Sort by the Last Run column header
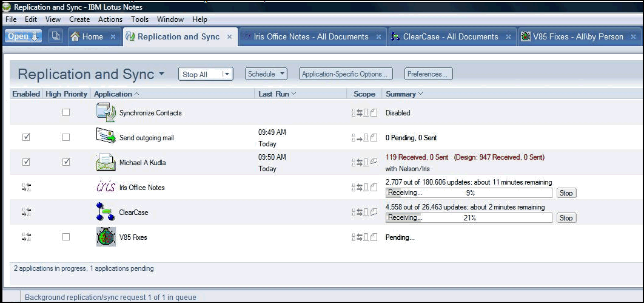Screen dimensions: 644x303 [277, 94]
